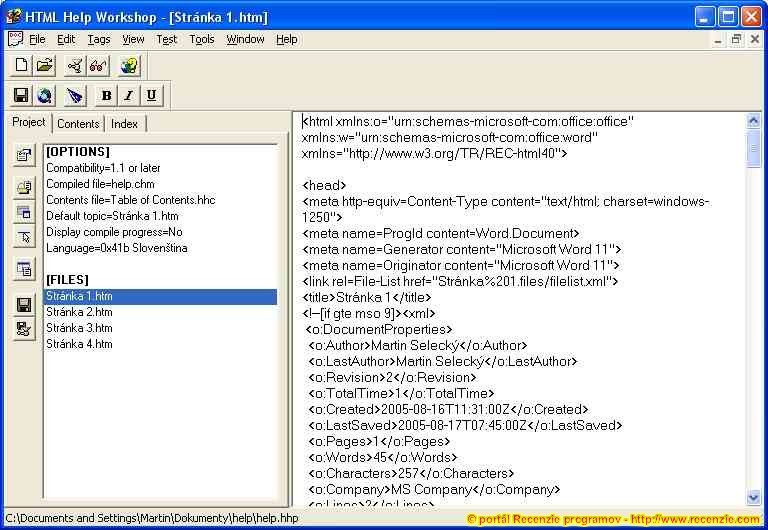The height and width of the screenshot is (530, 768).
Task: Click the help.hhp path in status bar
Action: 152,518
